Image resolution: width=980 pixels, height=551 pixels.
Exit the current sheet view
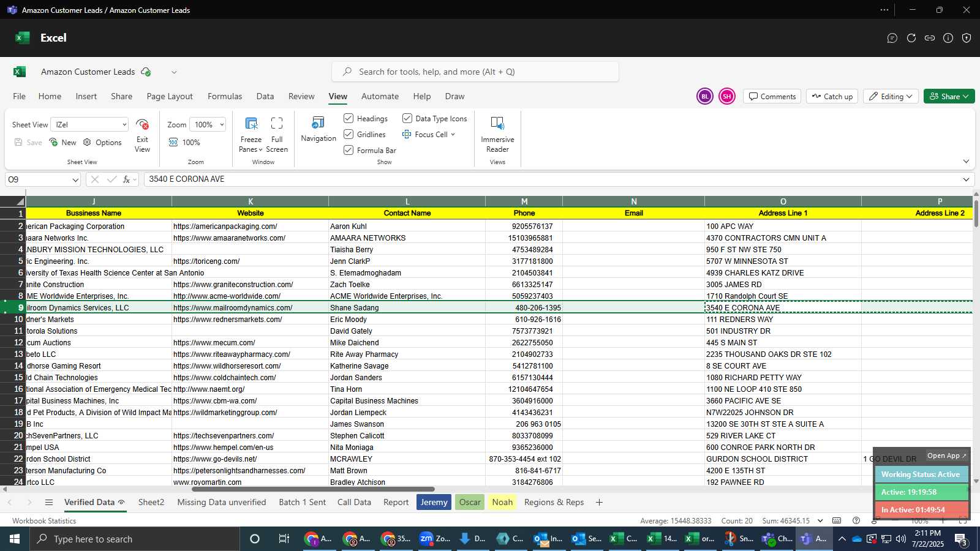142,134
